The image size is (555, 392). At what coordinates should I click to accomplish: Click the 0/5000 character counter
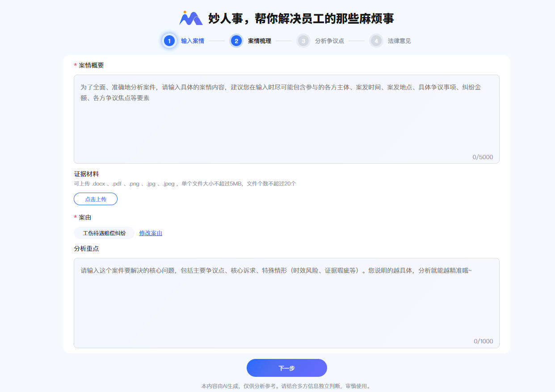click(x=483, y=157)
